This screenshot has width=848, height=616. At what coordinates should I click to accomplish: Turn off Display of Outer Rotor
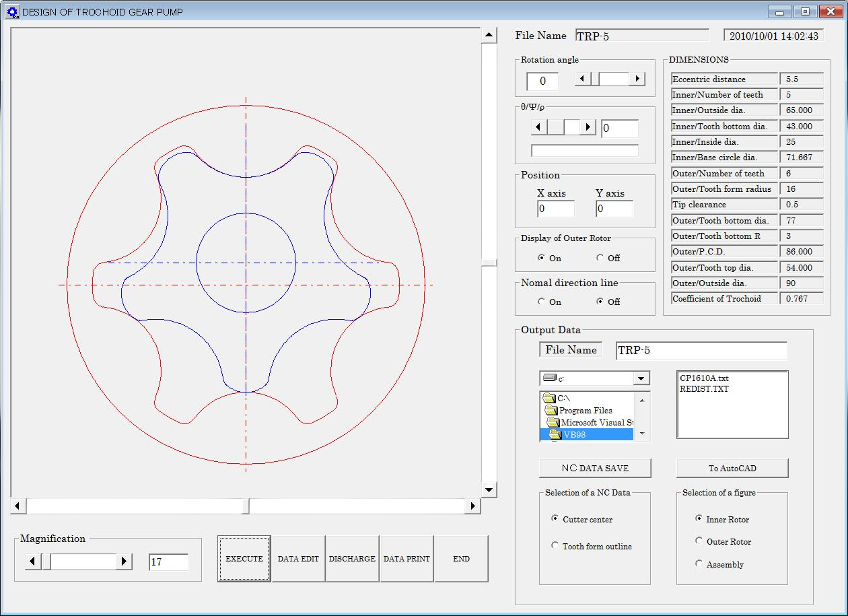(x=600, y=258)
